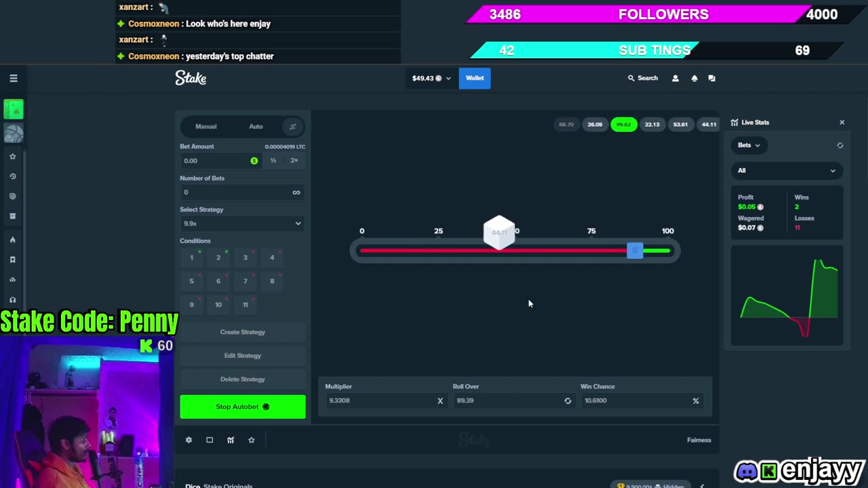Refresh live stats with the reset icon
This screenshot has width=868, height=488.
coord(840,145)
